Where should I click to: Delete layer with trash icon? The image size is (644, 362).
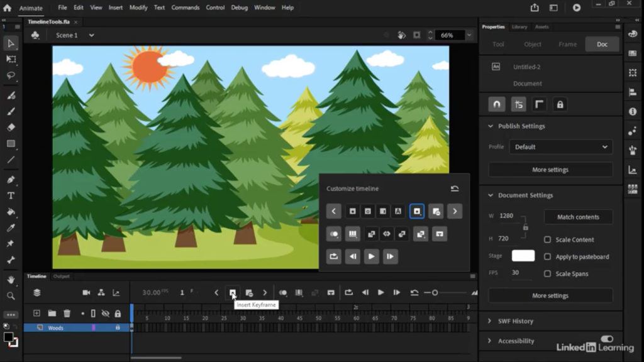[67, 314]
